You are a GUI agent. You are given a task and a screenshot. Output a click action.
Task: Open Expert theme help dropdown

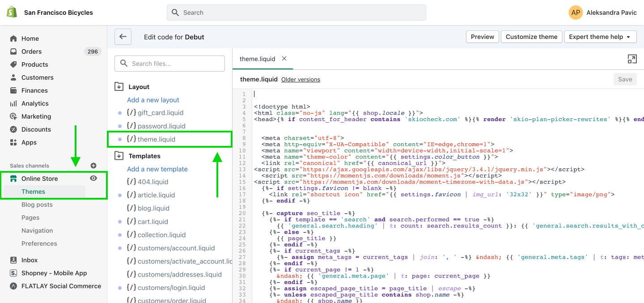600,37
